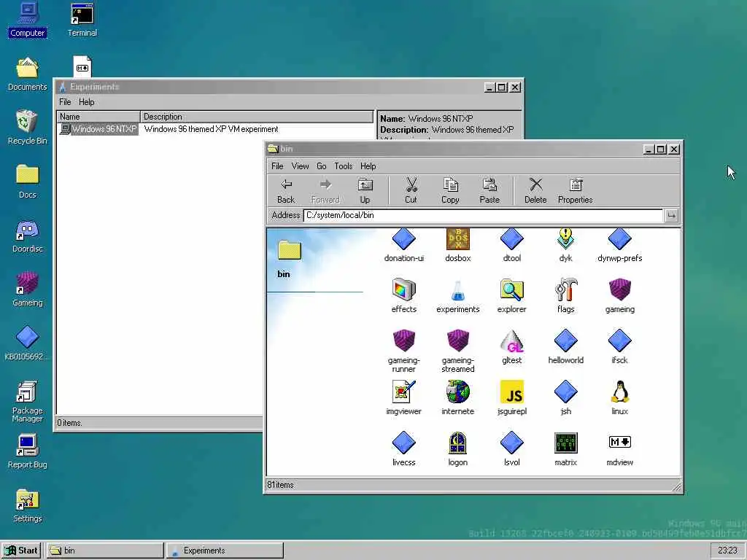Launch the Doordisc desktop shortcut
Screen dimensions: 747x560
coord(27,236)
